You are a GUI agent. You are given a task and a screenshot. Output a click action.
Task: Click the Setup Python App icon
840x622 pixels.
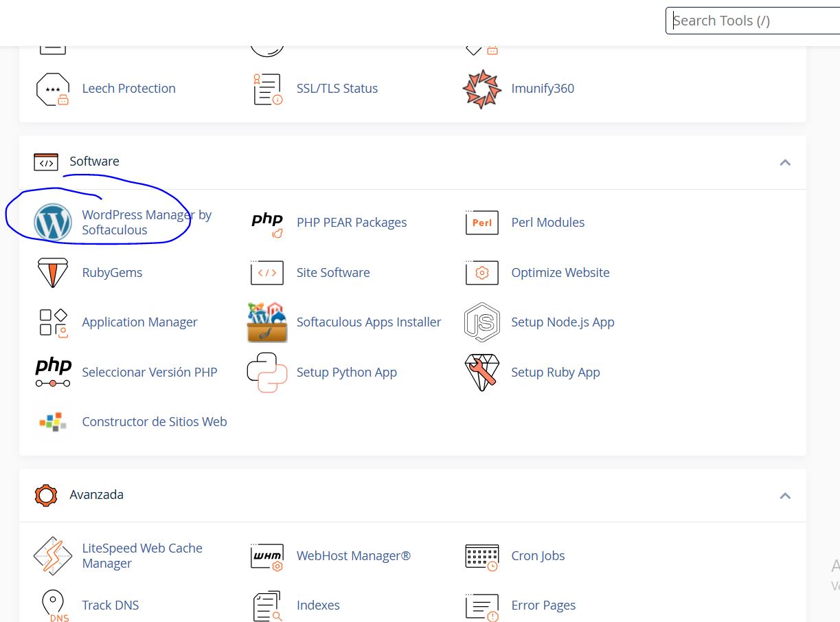point(267,373)
